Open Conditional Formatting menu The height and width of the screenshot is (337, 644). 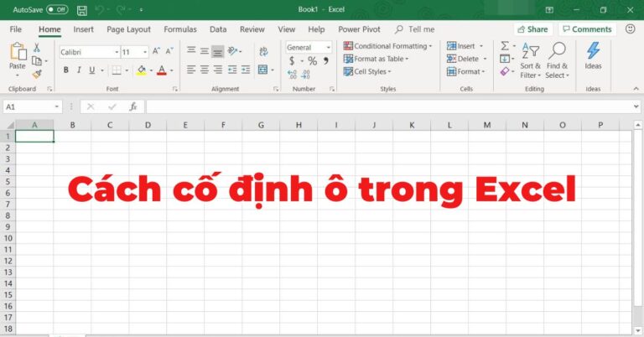coord(387,46)
